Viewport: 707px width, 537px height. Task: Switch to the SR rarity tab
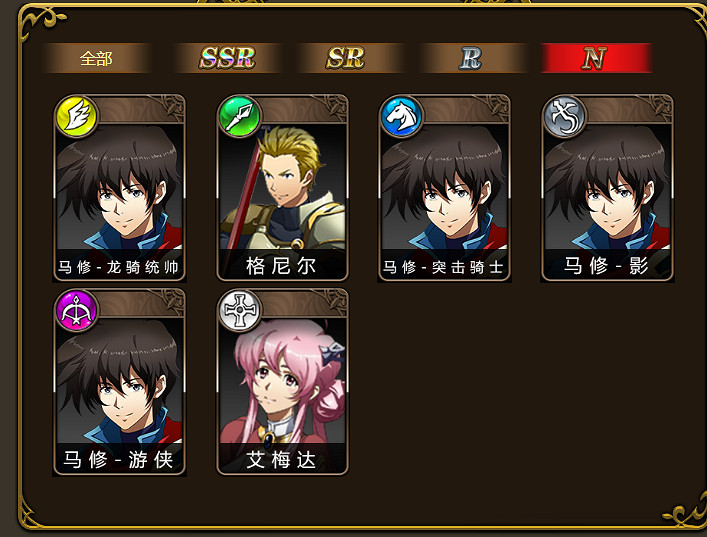[x=345, y=58]
